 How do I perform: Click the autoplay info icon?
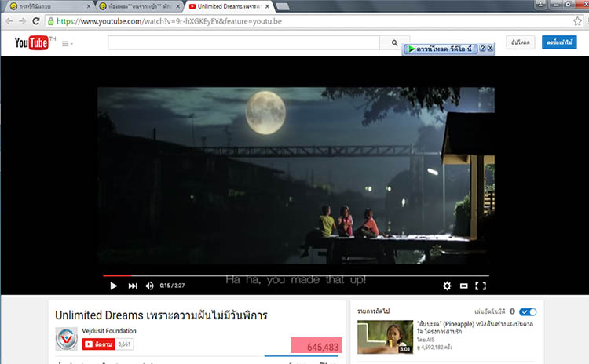[512, 311]
